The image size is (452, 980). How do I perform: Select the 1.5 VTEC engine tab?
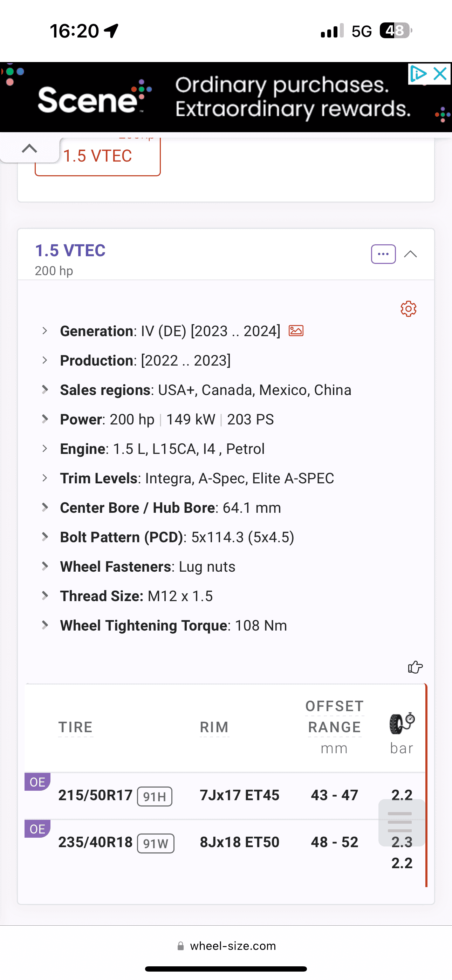pyautogui.click(x=98, y=156)
